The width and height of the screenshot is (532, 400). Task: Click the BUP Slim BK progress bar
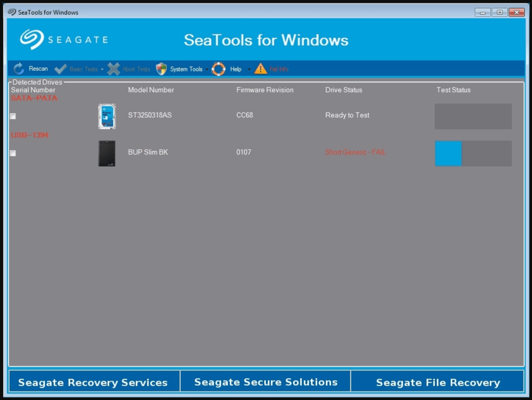tap(473, 153)
